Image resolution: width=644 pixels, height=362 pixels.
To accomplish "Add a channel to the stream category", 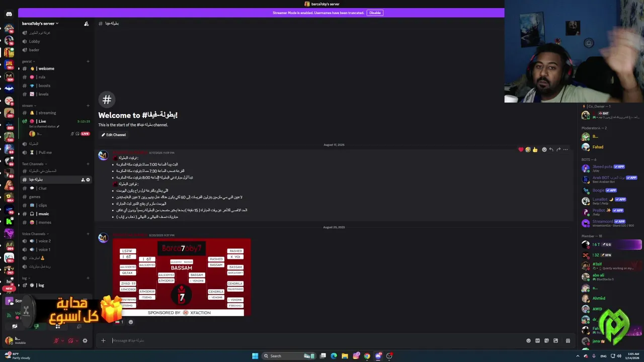I will pyautogui.click(x=88, y=106).
